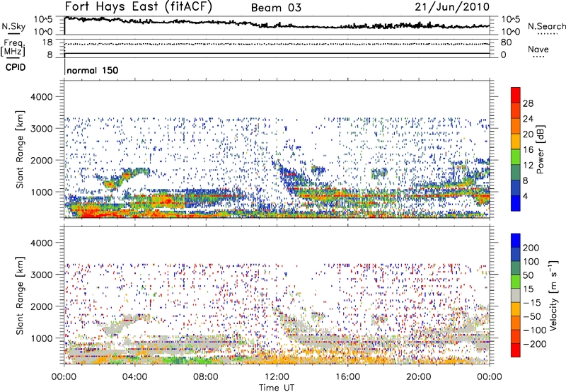
Task: Click the '20:00' time tick label
Action: point(419,377)
